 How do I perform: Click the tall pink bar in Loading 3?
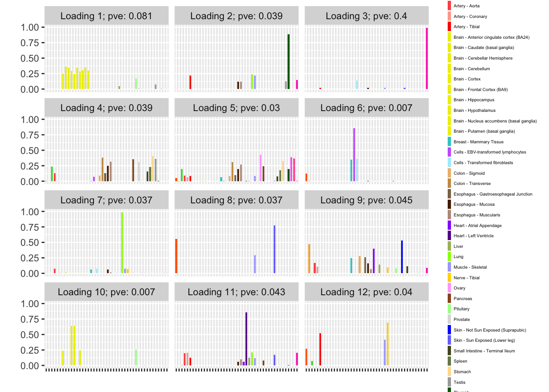427,58
